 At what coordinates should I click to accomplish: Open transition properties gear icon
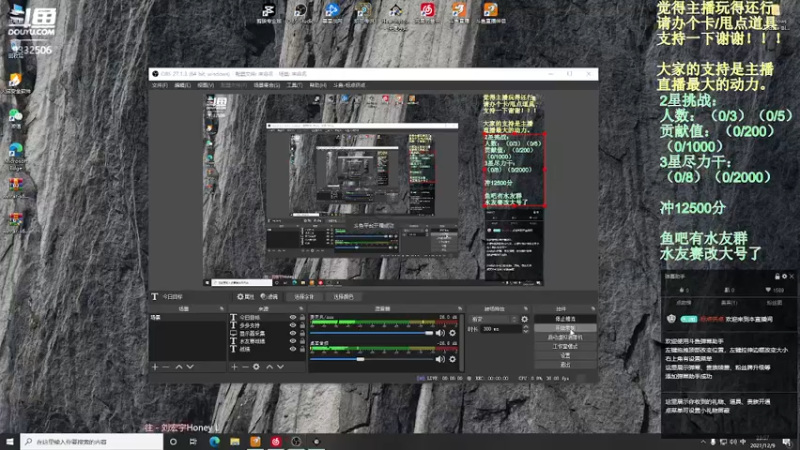coord(524,319)
